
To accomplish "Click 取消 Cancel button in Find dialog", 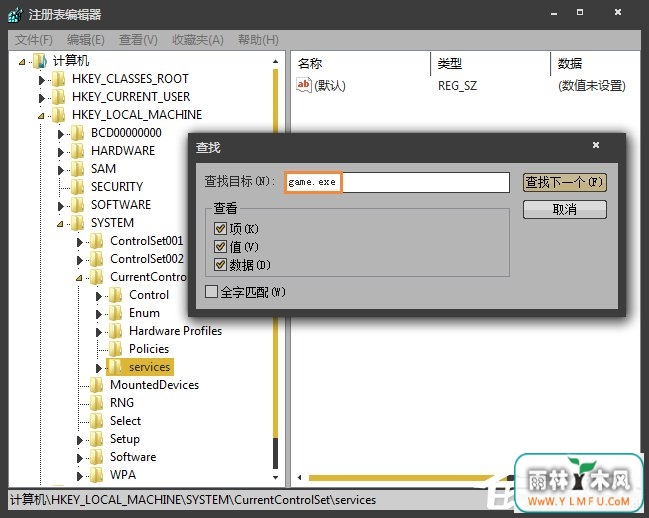I will click(x=565, y=209).
